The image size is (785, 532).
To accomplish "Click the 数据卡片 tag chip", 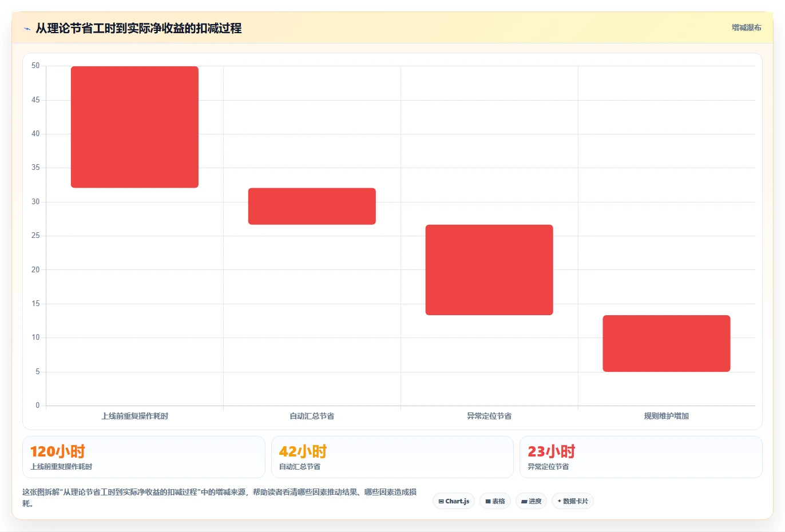I will [573, 501].
